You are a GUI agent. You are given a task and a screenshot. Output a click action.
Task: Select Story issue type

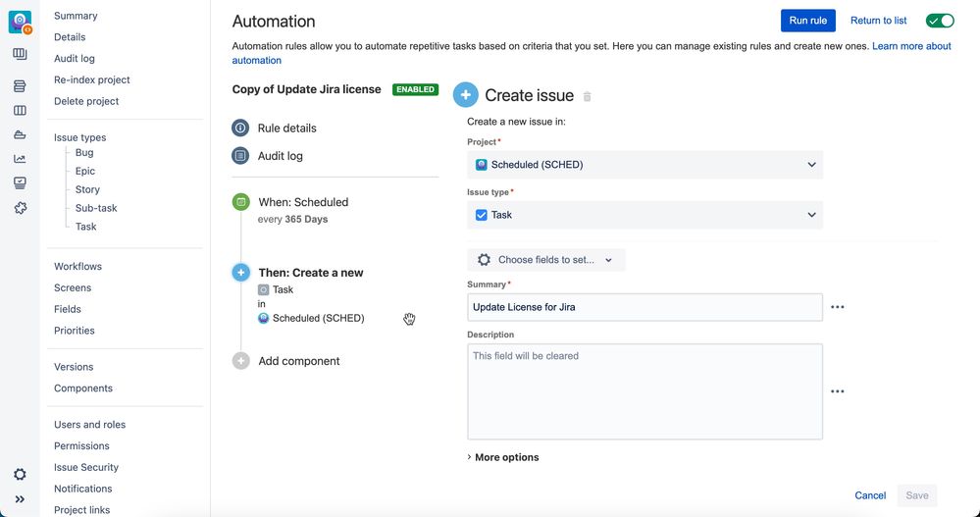(87, 189)
